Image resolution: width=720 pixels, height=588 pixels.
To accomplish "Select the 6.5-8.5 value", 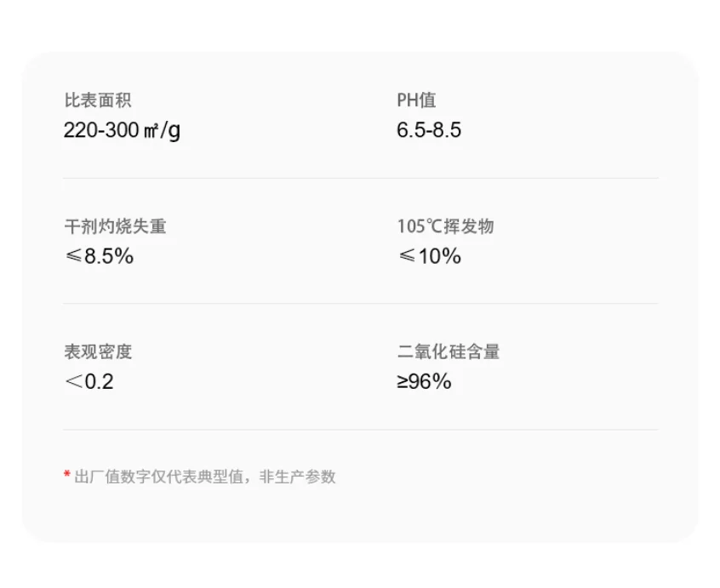I will [429, 131].
